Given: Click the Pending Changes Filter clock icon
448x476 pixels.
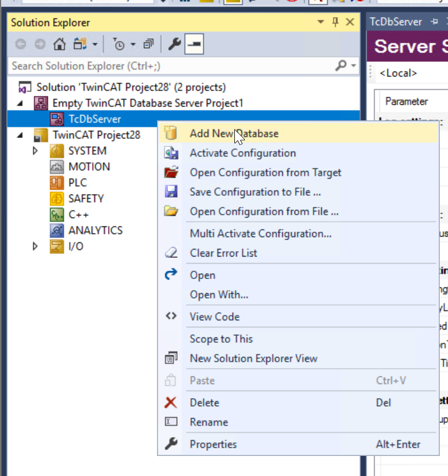Looking at the screenshot, I should (x=119, y=44).
